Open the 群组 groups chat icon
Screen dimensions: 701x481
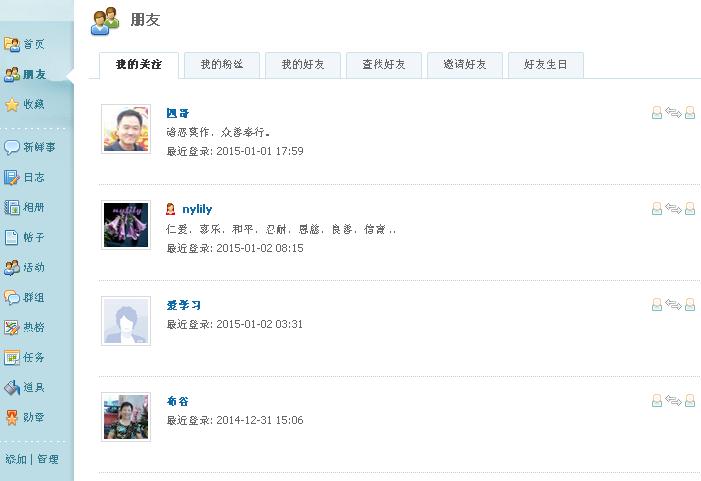(x=12, y=297)
